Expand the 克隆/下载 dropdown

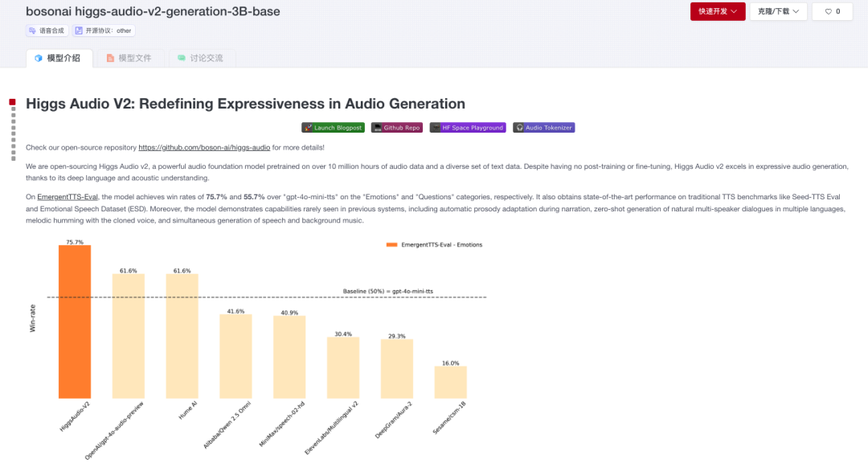[x=778, y=11]
